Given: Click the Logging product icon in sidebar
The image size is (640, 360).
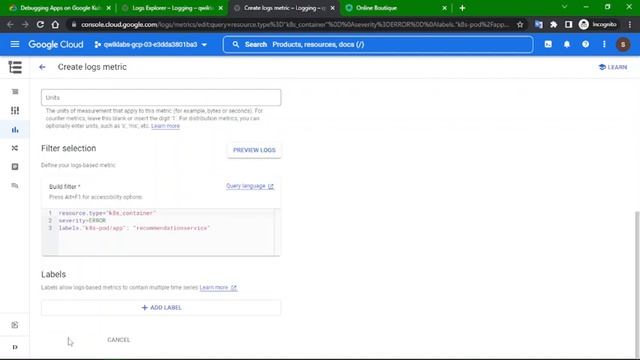Looking at the screenshot, I should [x=15, y=67].
